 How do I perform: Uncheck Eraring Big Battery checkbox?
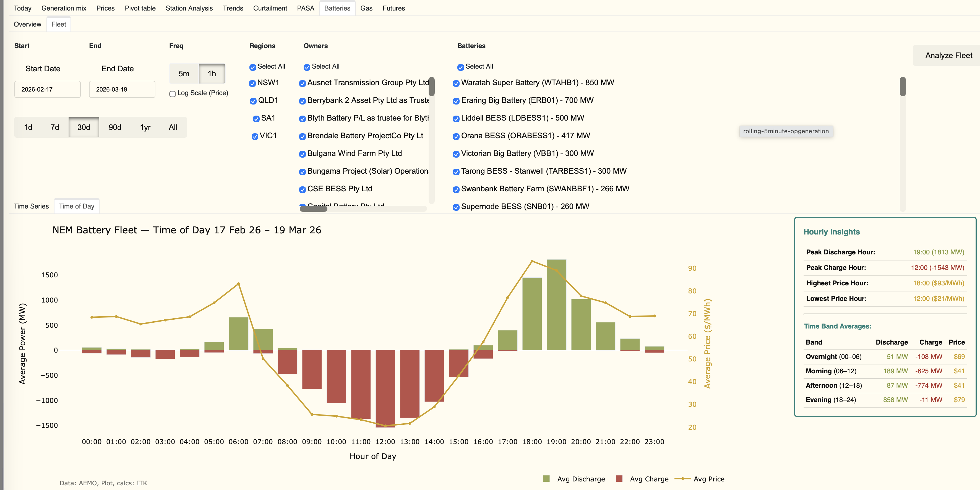coord(456,101)
